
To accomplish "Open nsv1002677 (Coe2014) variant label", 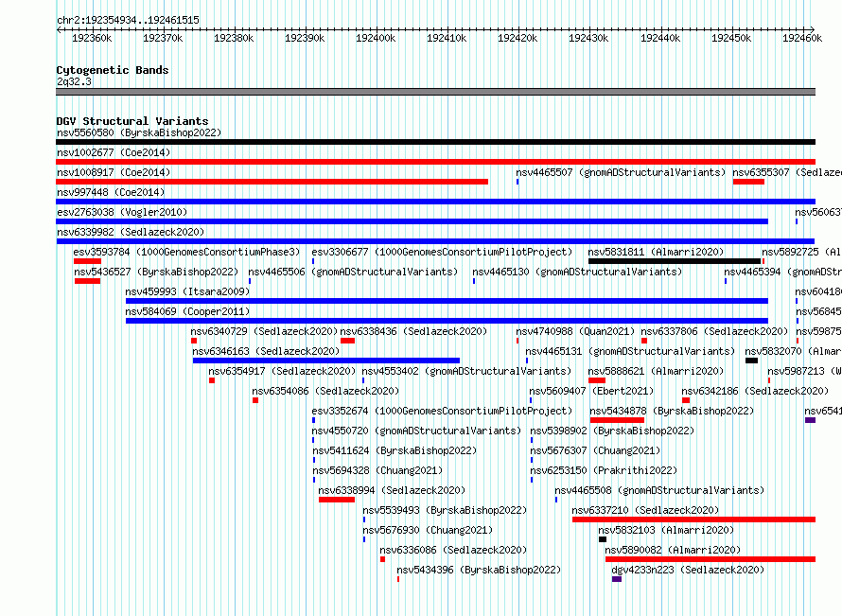I will 114,152.
